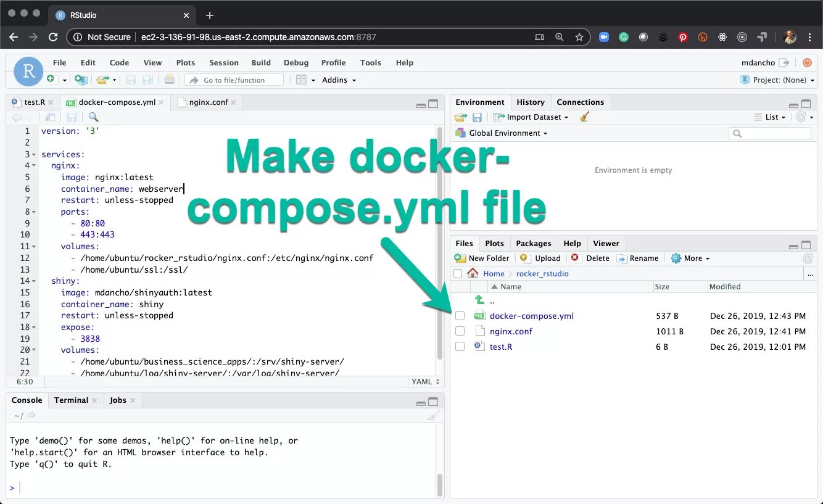The image size is (823, 504).
Task: Click the Sign out icon beside mdancho
Action: (x=784, y=62)
